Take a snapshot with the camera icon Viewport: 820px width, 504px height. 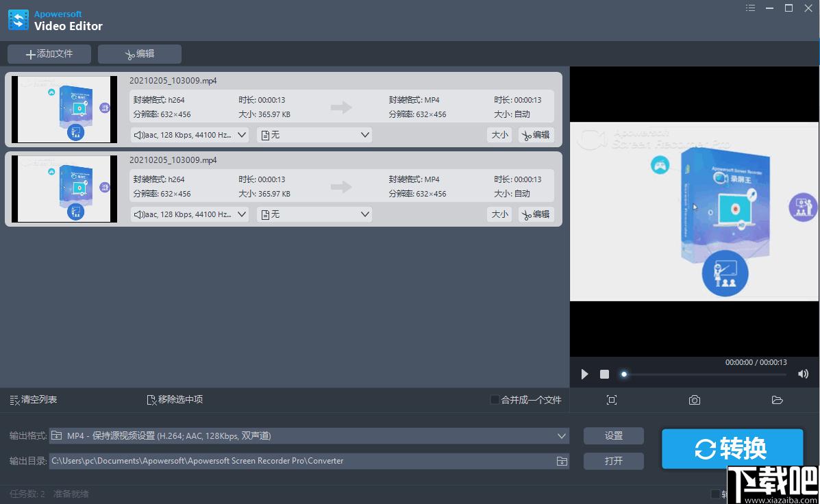pos(695,400)
